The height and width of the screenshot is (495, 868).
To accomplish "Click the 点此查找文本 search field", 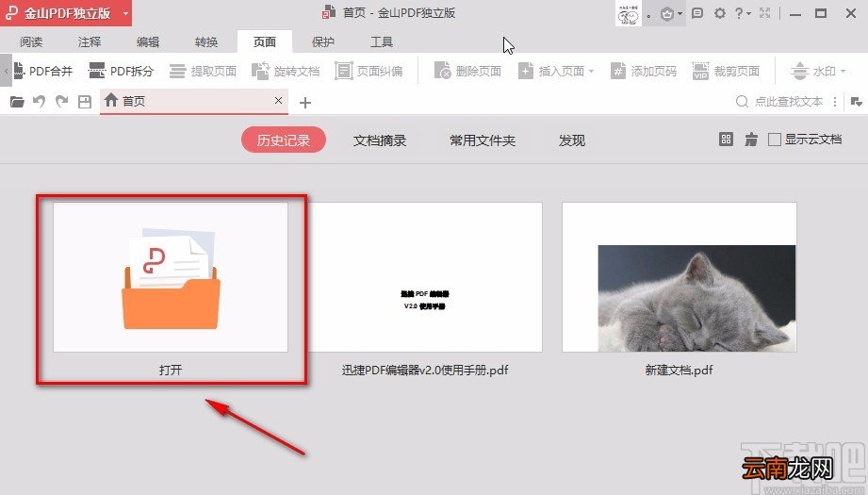I will click(x=789, y=101).
